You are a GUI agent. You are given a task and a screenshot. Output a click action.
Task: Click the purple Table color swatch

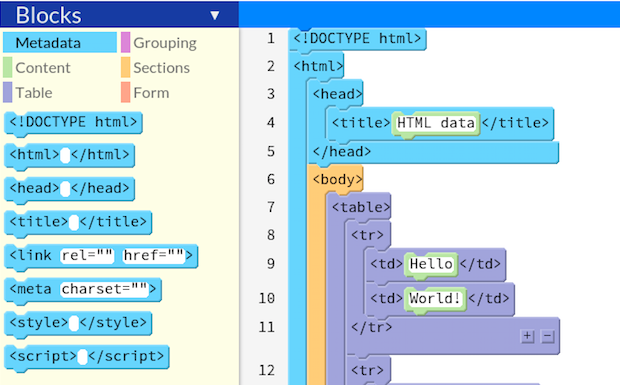coord(8,92)
